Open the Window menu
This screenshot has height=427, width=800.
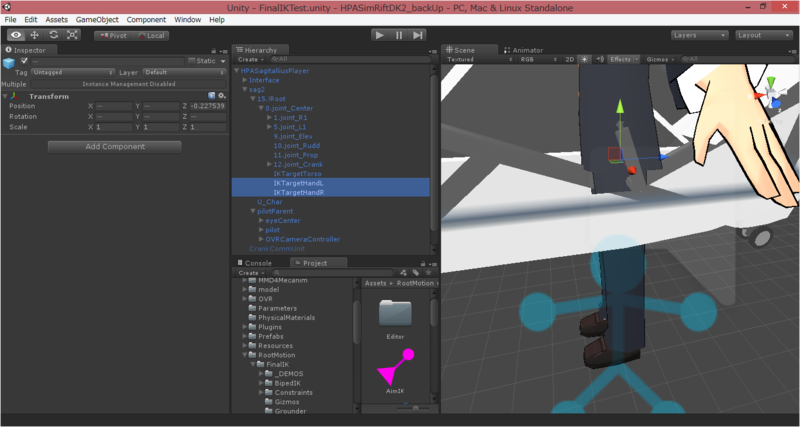click(x=187, y=19)
